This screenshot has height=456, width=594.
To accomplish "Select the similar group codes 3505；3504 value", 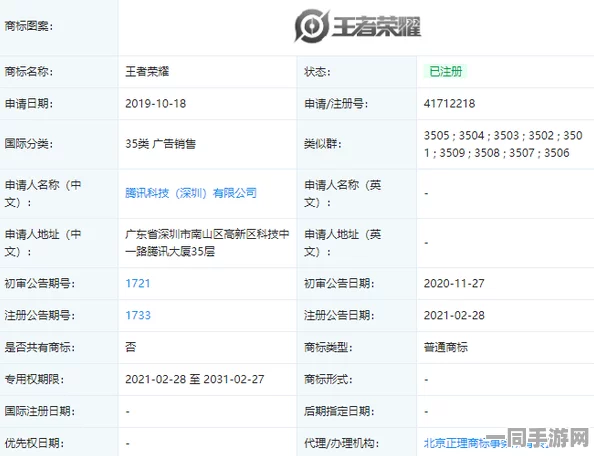I will (503, 144).
